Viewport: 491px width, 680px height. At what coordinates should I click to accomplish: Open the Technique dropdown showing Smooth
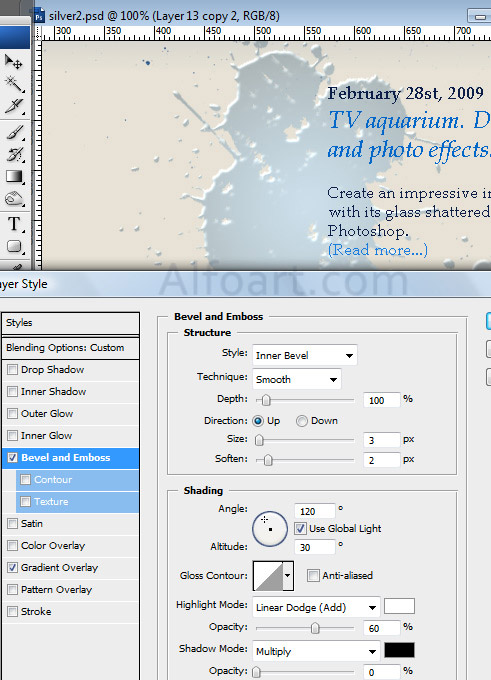[297, 379]
